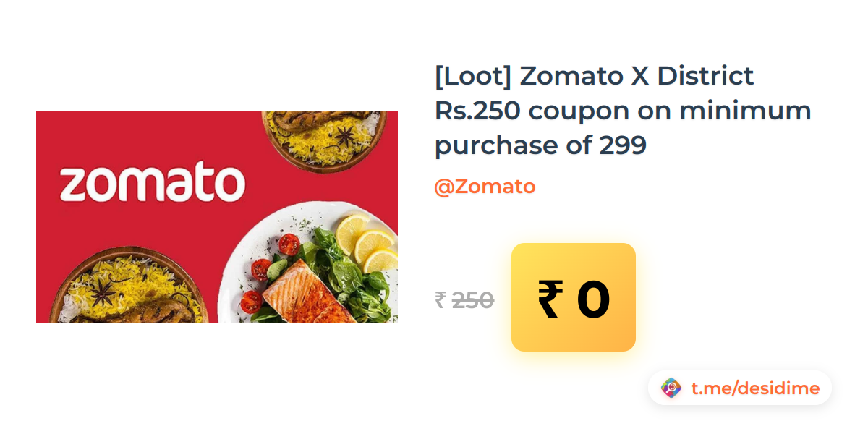Click the DesiDime logo icon

[x=671, y=388]
